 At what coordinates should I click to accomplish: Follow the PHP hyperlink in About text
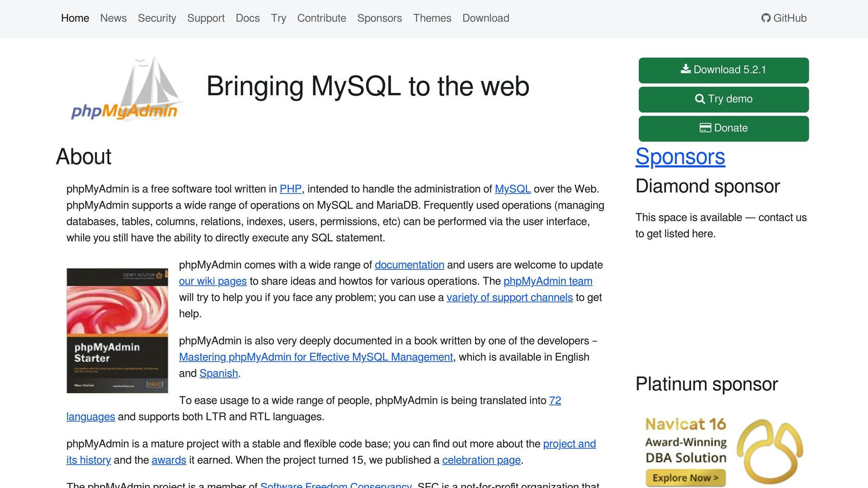290,189
